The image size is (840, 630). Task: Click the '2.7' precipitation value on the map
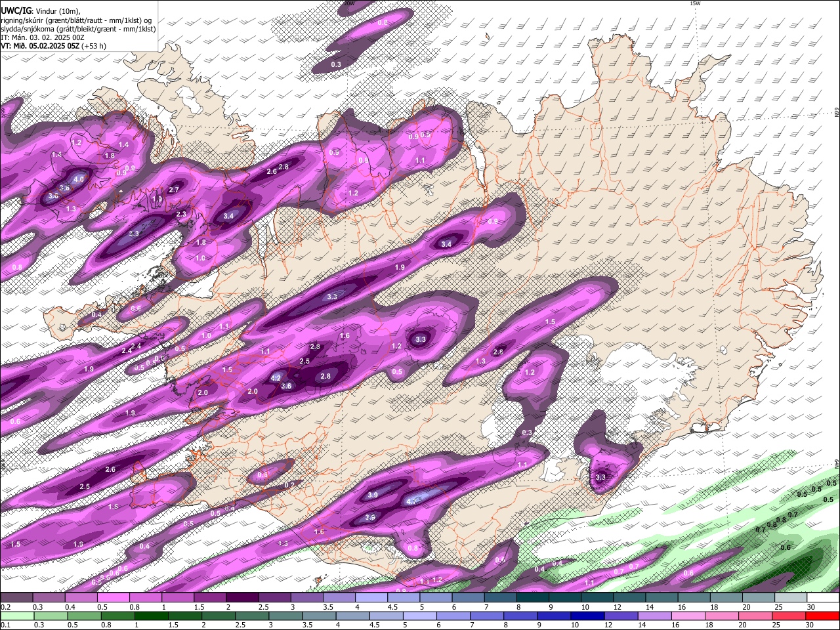[x=174, y=190]
